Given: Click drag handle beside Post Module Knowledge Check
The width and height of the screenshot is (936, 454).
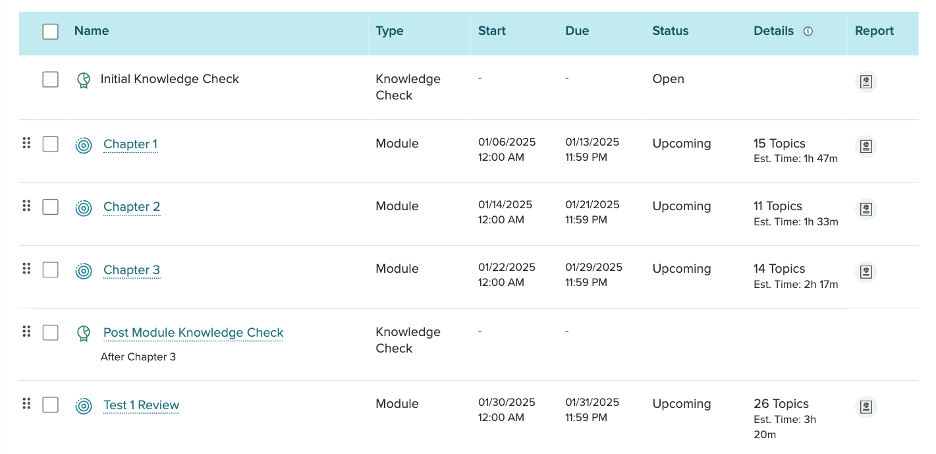Looking at the screenshot, I should click(x=26, y=331).
